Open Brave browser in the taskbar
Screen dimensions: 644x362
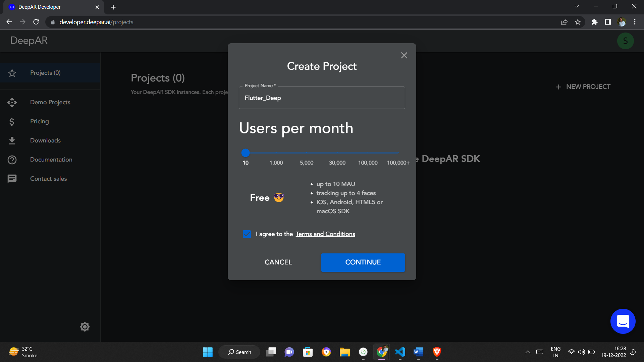(437, 352)
